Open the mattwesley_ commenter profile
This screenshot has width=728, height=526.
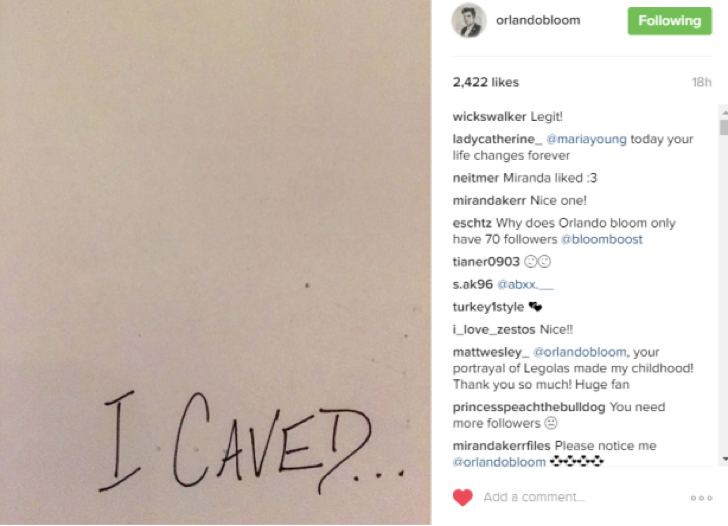coord(491,352)
